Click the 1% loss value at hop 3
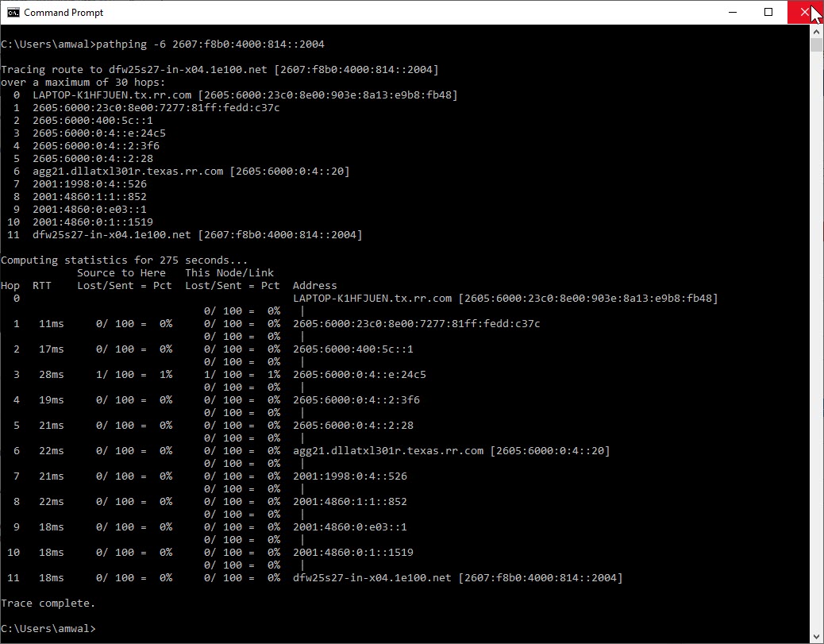824x644 pixels. [x=165, y=374]
